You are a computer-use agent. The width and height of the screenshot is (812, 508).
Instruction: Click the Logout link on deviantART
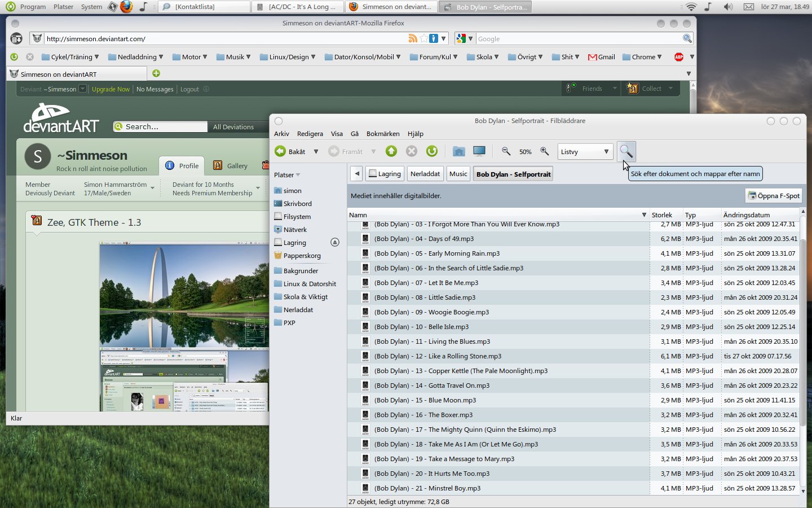(x=189, y=89)
